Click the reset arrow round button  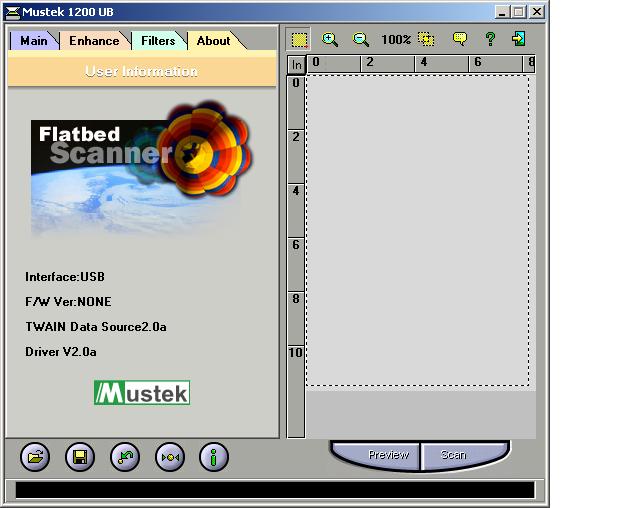(125, 457)
